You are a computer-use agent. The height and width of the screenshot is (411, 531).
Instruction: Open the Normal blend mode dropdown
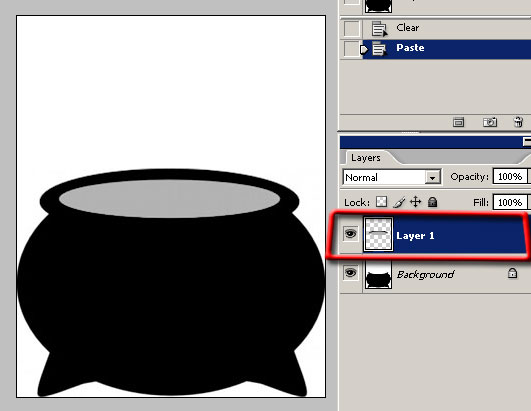(392, 177)
